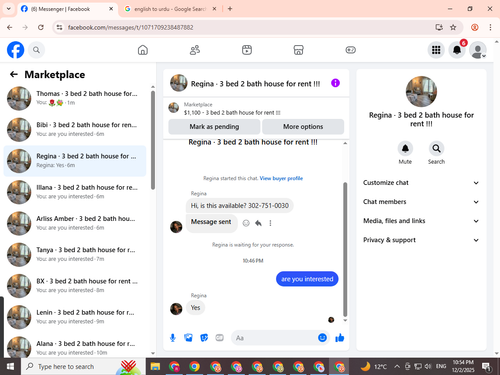The height and width of the screenshot is (375, 500).
Task: Open Facebook search magnifier
Action: [x=36, y=50]
